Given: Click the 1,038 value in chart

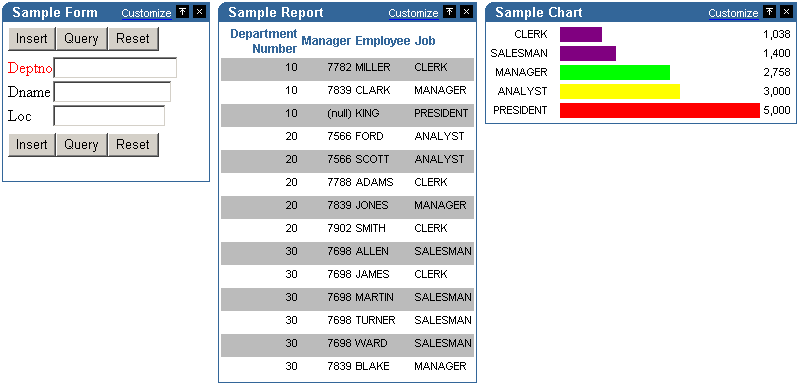Looking at the screenshot, I should (777, 35).
